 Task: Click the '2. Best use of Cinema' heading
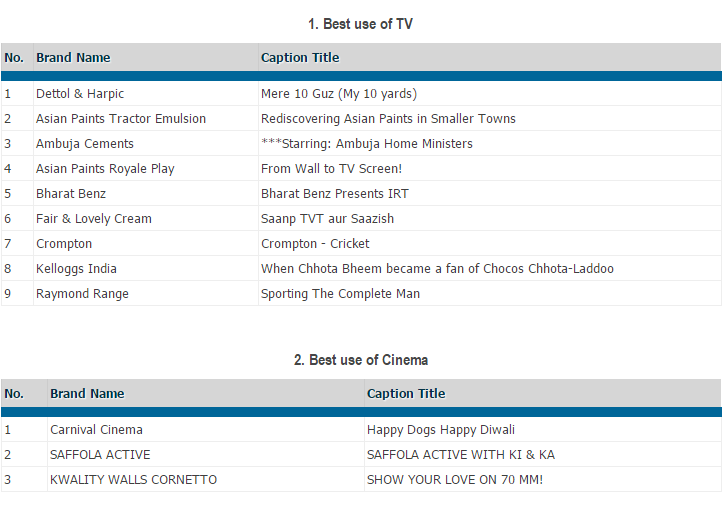click(x=360, y=360)
